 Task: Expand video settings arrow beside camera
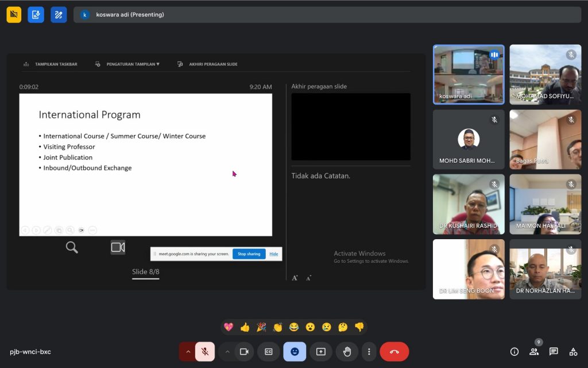click(227, 351)
